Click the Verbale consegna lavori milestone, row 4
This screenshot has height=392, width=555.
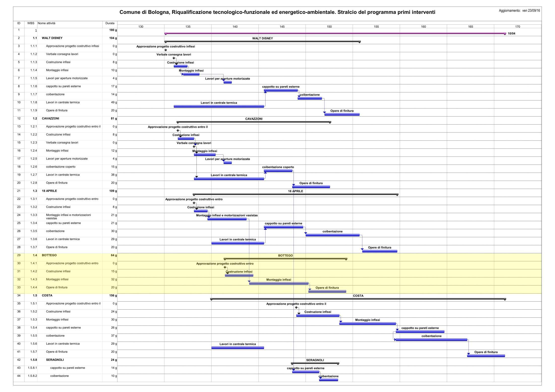pyautogui.click(x=174, y=58)
